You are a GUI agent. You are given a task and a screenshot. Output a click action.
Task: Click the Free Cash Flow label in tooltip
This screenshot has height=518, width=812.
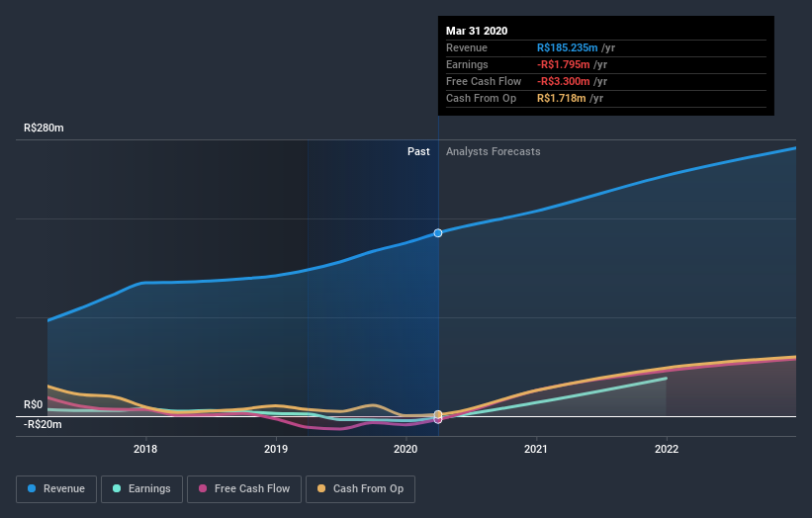pyautogui.click(x=484, y=81)
